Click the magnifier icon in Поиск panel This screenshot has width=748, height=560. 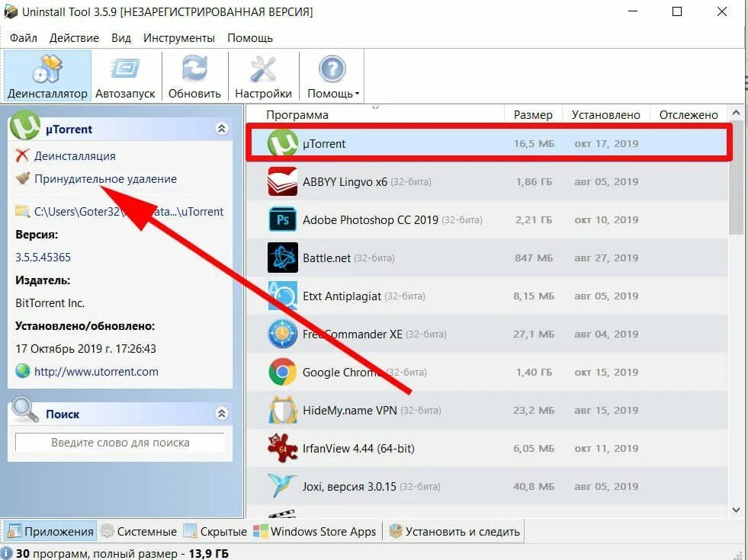click(x=25, y=410)
